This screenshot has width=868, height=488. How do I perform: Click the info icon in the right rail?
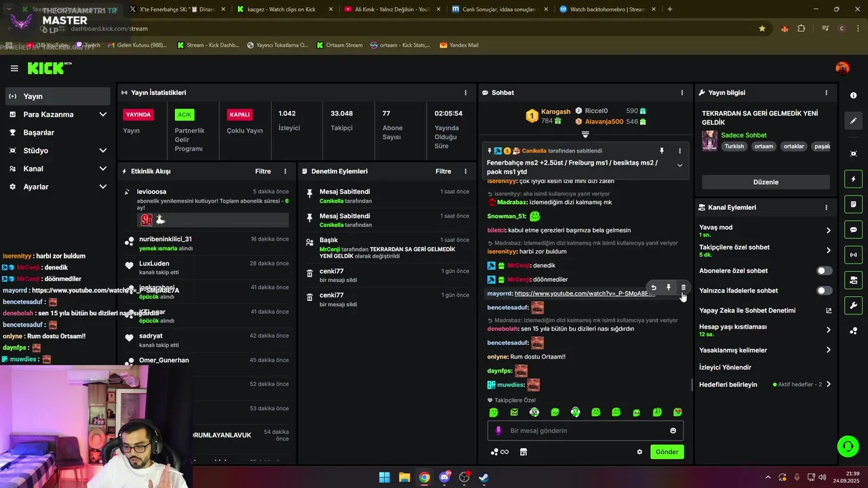[x=854, y=96]
